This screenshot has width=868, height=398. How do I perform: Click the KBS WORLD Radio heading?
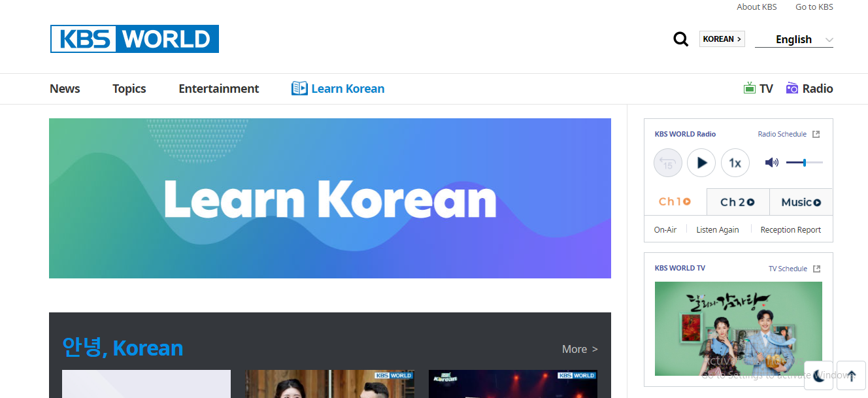[x=685, y=134]
